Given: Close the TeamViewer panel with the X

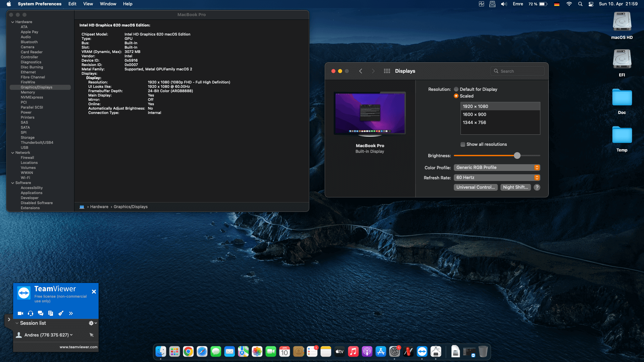Looking at the screenshot, I should [94, 292].
